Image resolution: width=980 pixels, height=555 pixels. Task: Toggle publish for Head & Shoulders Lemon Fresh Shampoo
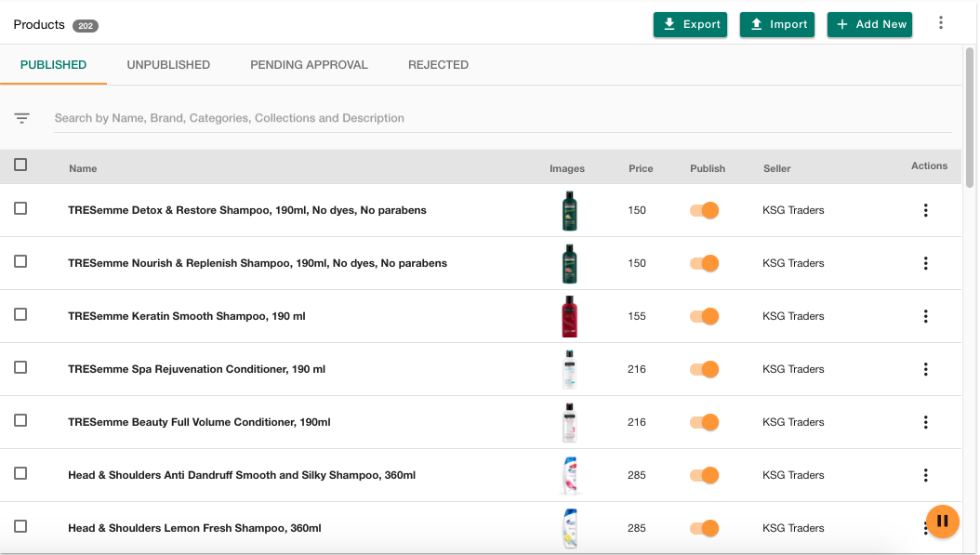(x=705, y=528)
